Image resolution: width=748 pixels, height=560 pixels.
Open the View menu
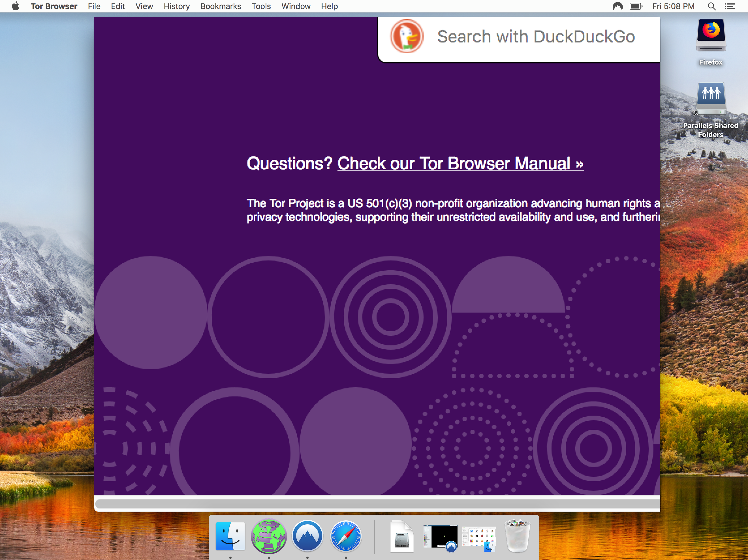(x=144, y=6)
